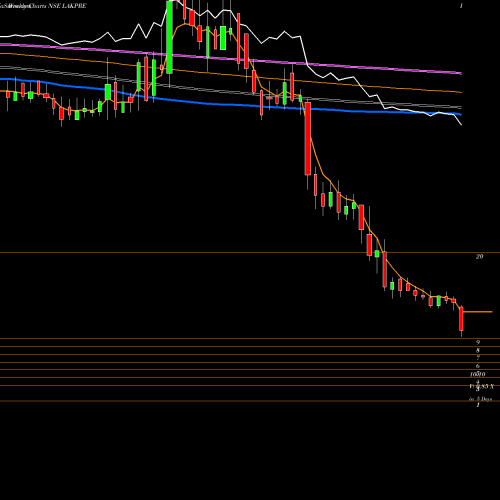Image resolution: width=500 pixels, height=500 pixels.
Task: Click the price axis label 20
Action: 479,256
